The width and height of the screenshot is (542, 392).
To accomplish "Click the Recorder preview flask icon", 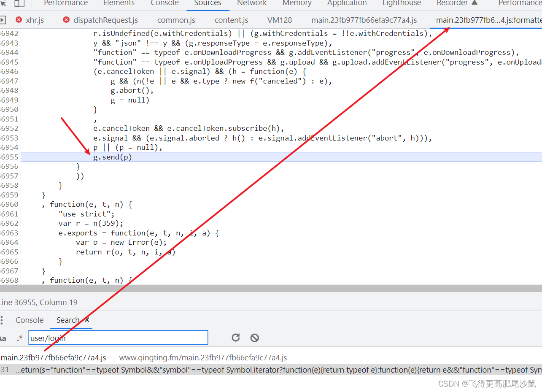I will pyautogui.click(x=475, y=3).
